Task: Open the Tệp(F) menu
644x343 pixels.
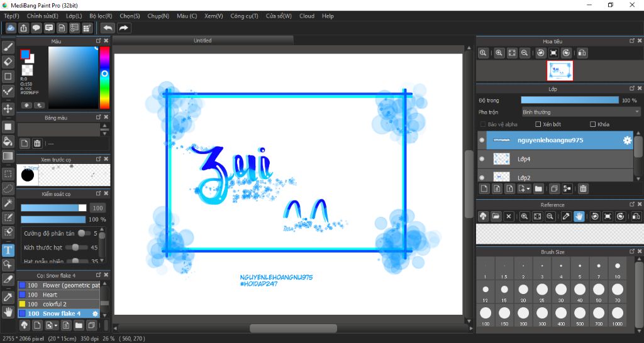Action: (x=11, y=16)
